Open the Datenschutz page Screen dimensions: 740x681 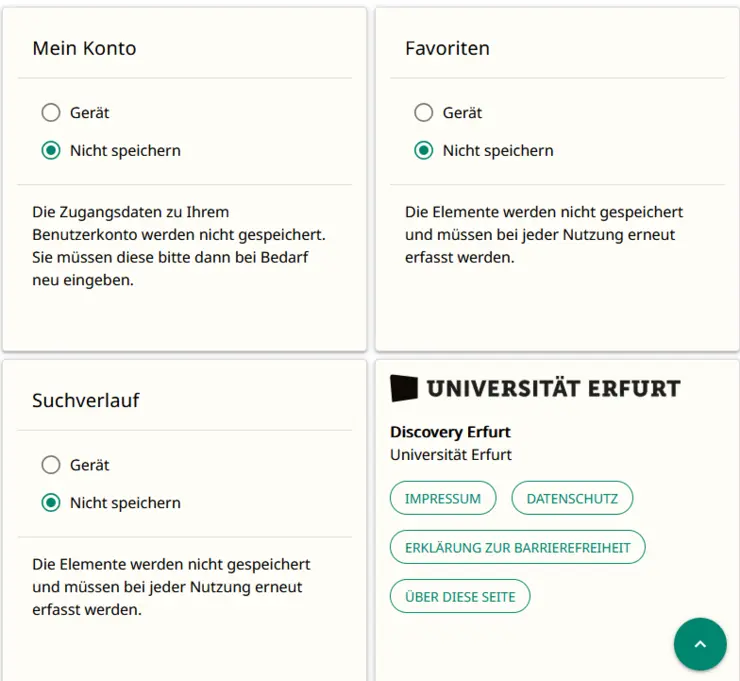point(572,498)
